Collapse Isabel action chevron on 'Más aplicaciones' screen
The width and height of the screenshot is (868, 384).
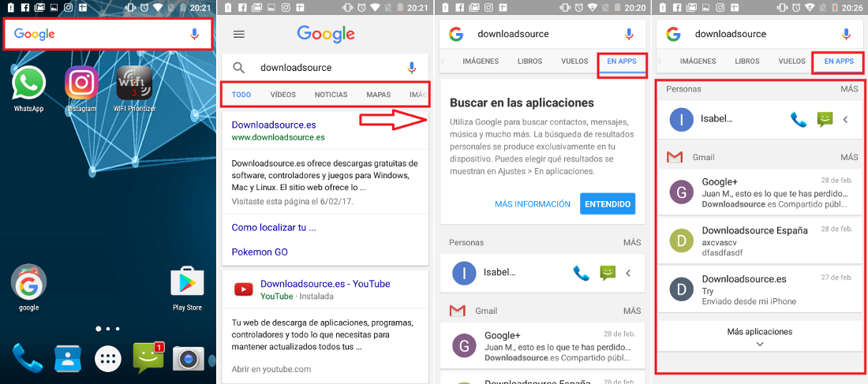[x=845, y=119]
